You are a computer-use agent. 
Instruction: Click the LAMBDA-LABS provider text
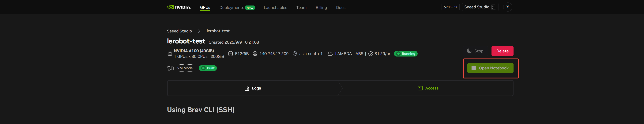(x=349, y=54)
